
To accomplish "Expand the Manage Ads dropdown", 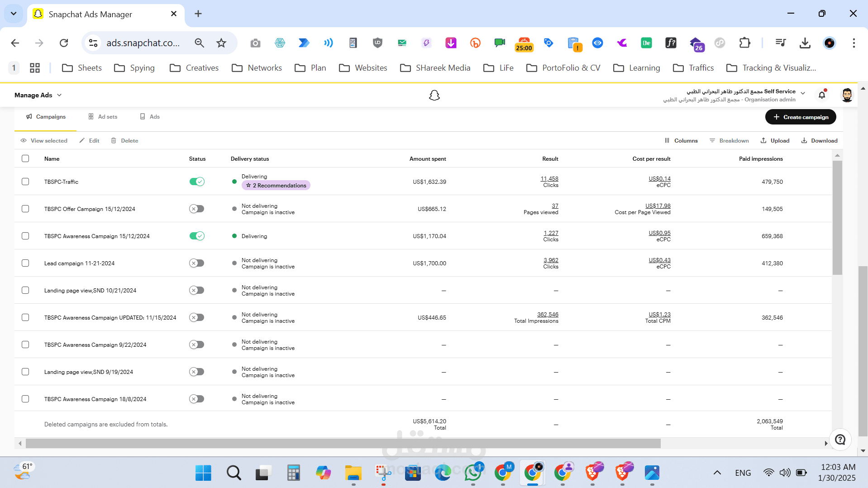I will coord(38,95).
